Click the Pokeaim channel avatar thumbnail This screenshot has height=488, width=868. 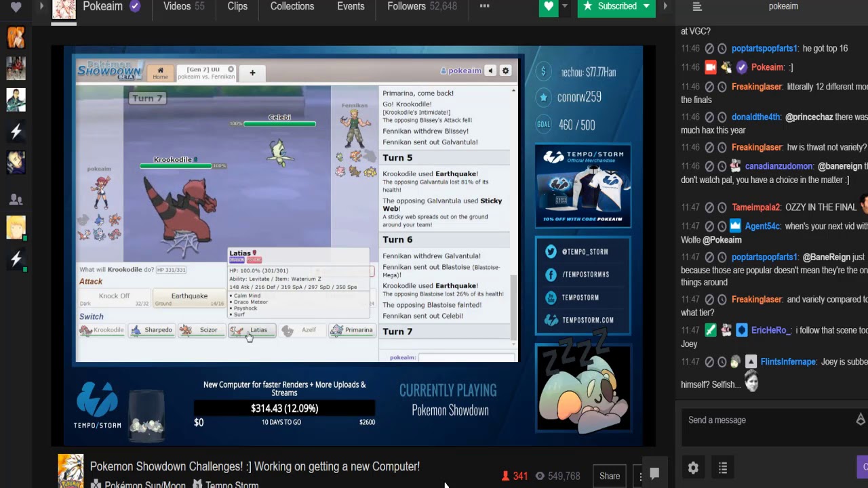tap(64, 9)
